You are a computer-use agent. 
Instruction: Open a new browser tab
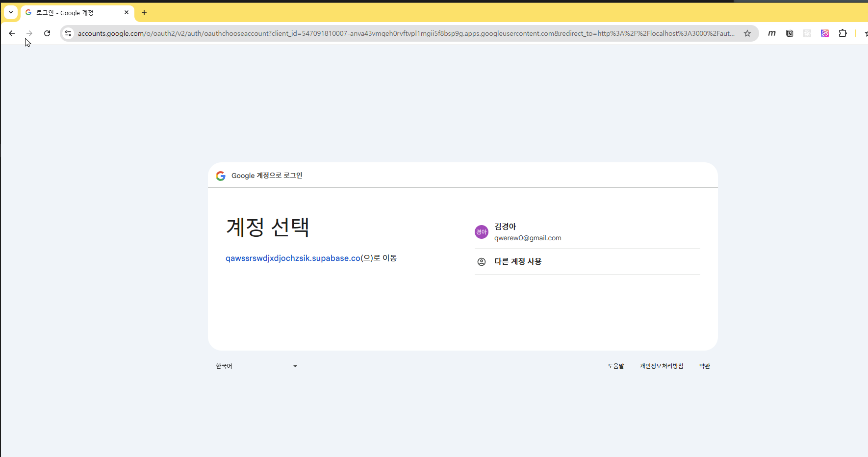(144, 12)
